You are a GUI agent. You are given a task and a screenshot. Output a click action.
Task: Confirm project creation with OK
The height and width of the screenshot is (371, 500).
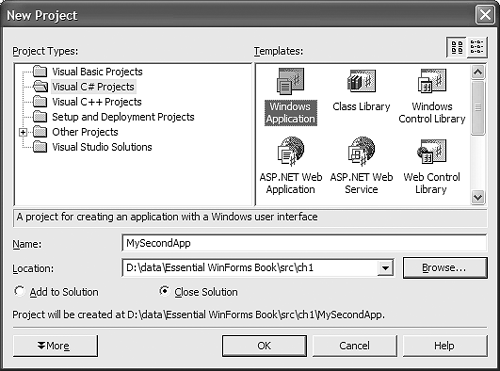[x=264, y=346]
